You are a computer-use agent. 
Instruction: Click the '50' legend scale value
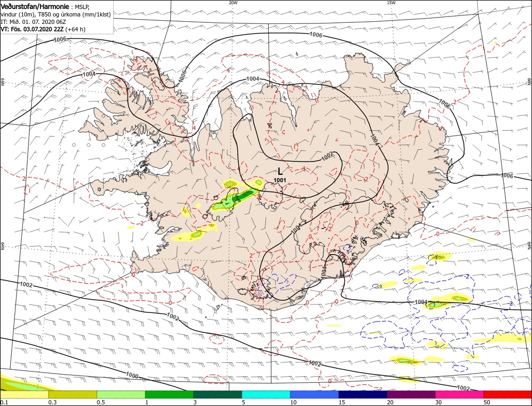click(487, 402)
